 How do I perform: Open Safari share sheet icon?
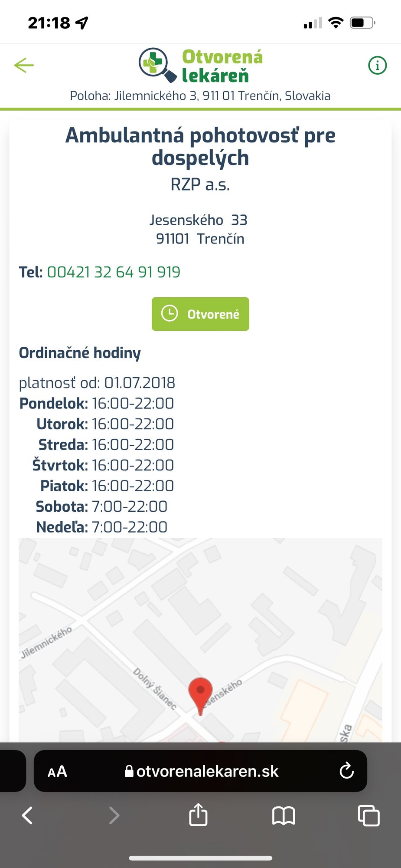(x=198, y=815)
